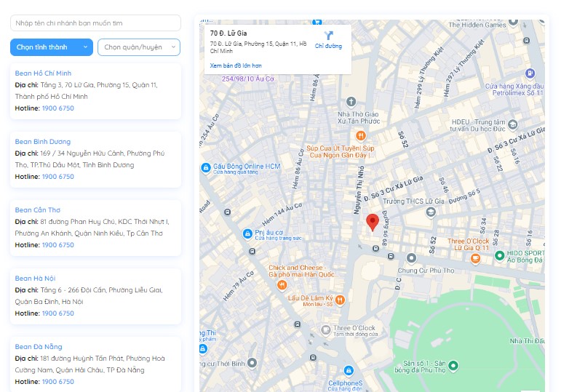Select the Bean Hồ Chí Minh branch

43,73
